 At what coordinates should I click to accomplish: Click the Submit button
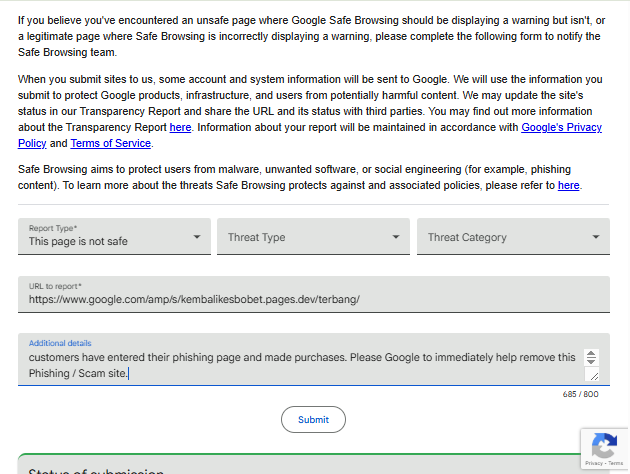tap(313, 419)
